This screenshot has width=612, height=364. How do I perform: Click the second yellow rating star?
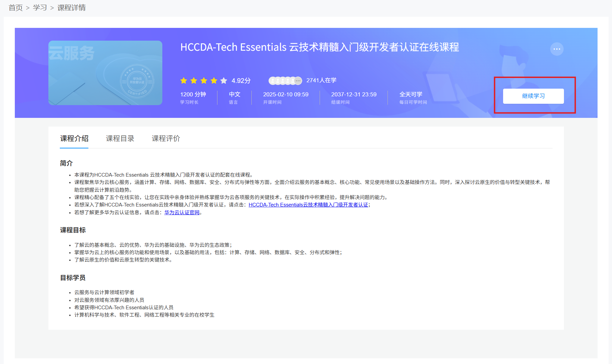pyautogui.click(x=194, y=81)
